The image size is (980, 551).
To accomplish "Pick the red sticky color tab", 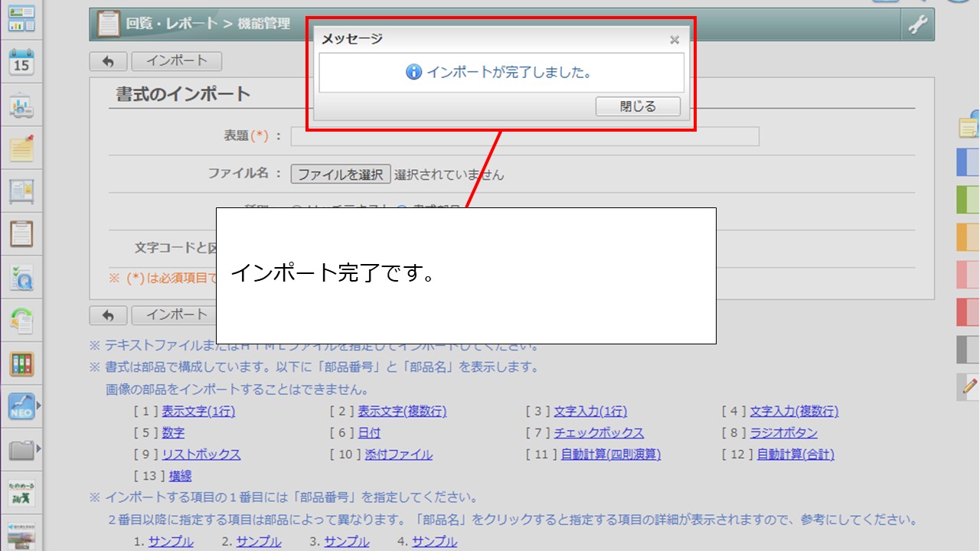I will click(969, 312).
